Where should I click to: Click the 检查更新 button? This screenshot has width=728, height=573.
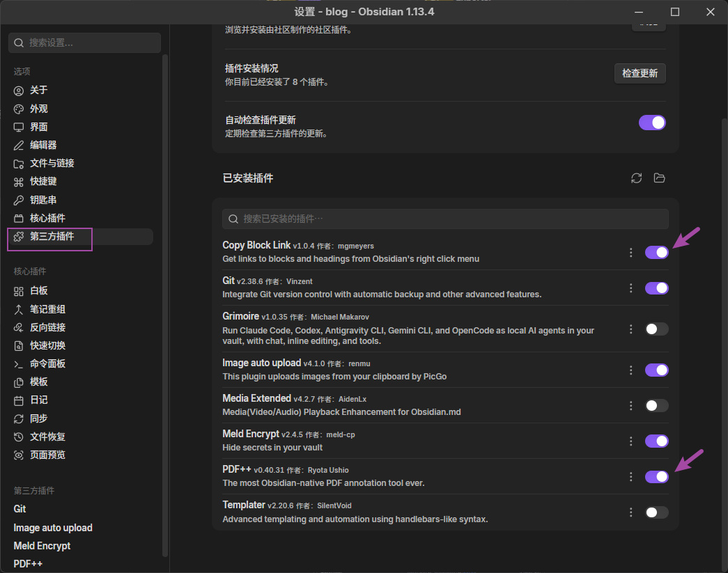tap(640, 73)
